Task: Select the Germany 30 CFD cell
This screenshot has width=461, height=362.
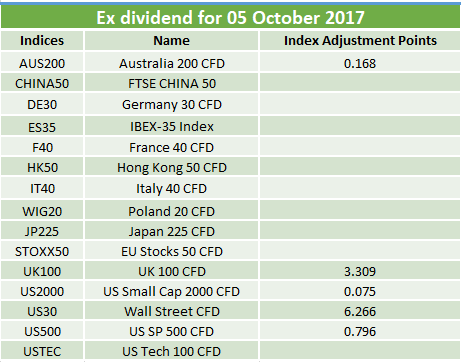Action: point(171,105)
